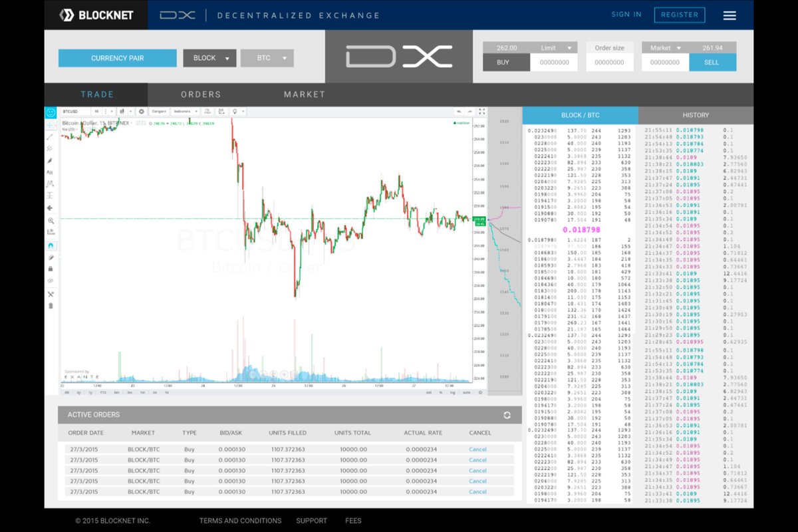
Task: Toggle hide all drawings eye icon
Action: coord(51,281)
